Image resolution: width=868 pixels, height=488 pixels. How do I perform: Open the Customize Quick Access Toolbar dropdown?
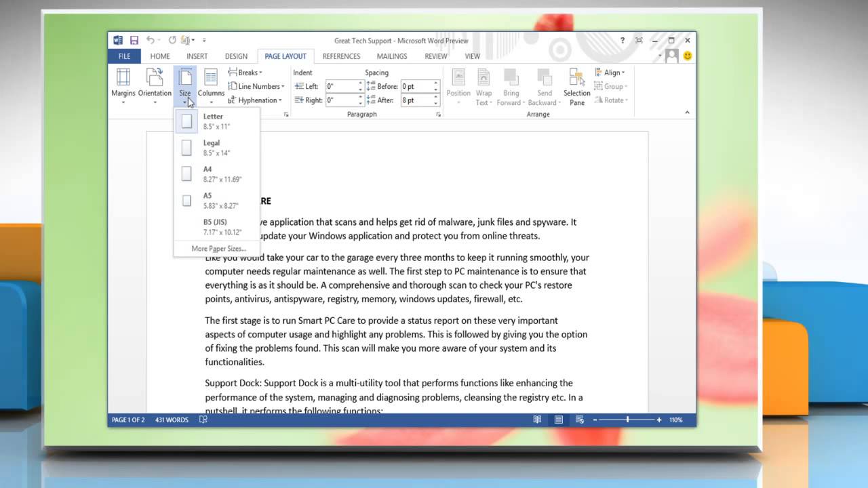(x=204, y=41)
